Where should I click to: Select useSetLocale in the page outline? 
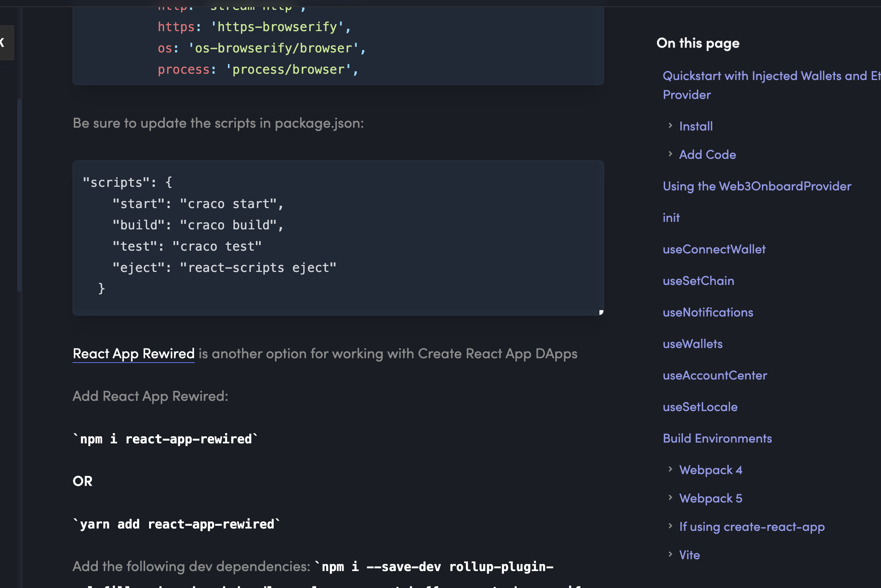point(700,407)
